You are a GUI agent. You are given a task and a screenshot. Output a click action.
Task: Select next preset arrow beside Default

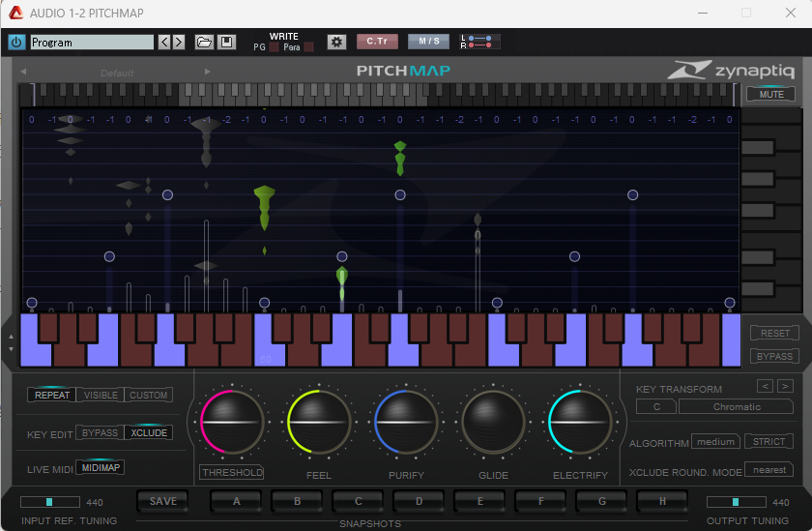207,72
